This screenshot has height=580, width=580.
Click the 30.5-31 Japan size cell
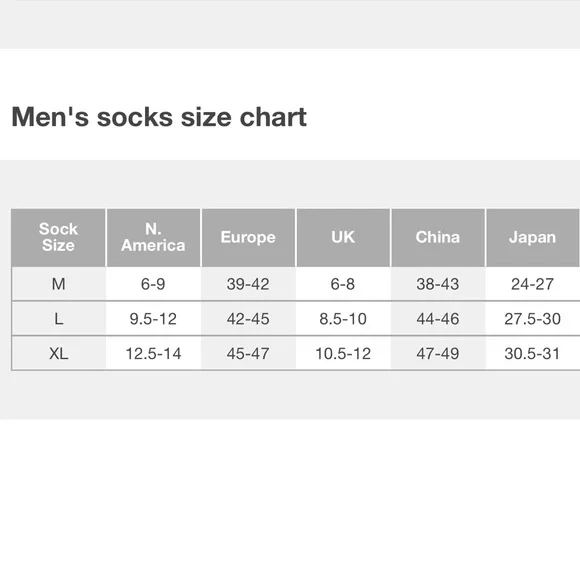pos(533,354)
